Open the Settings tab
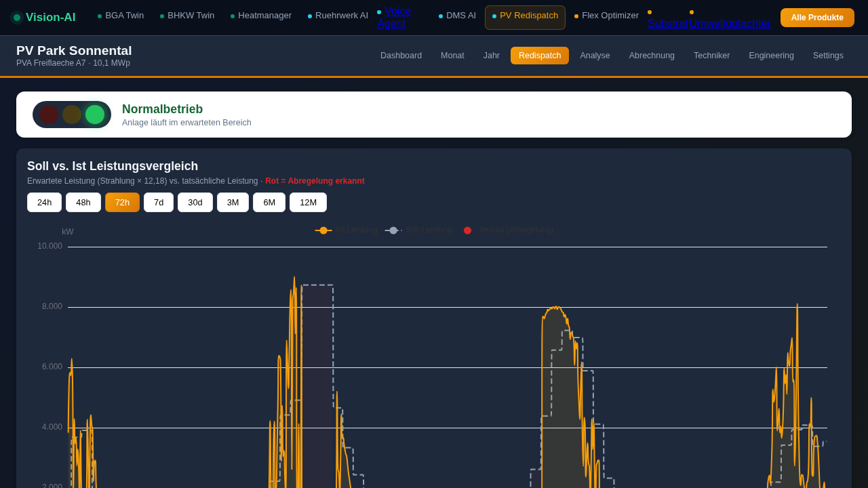868x488 pixels. click(x=828, y=56)
